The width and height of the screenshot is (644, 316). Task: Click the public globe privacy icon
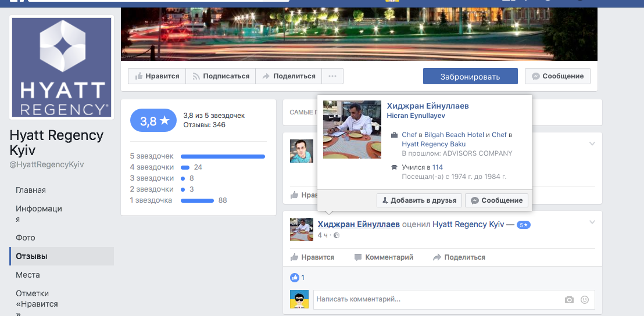(x=337, y=235)
